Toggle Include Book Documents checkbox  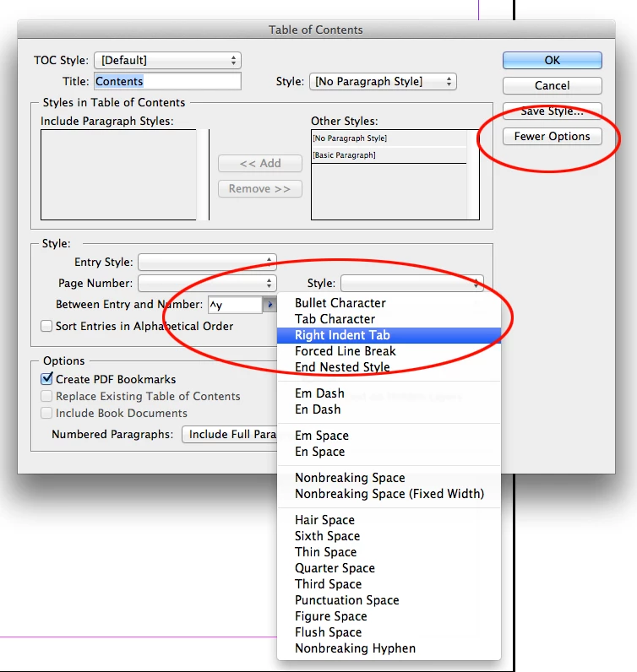(46, 413)
